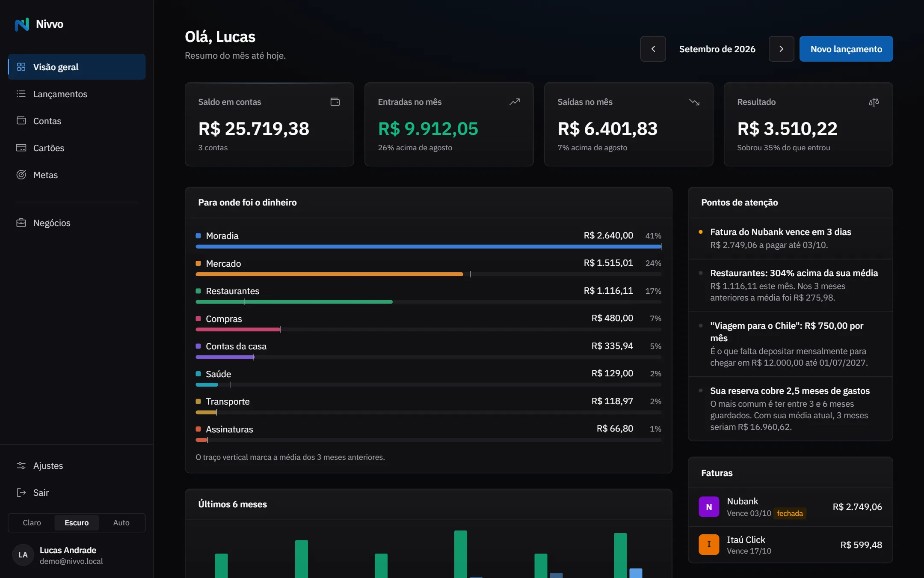Screen dimensions: 924x578
Task: Click the Metas target icon
Action: point(21,175)
